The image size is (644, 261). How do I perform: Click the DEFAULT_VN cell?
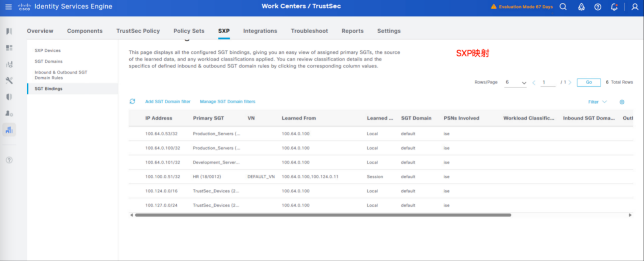click(x=261, y=177)
